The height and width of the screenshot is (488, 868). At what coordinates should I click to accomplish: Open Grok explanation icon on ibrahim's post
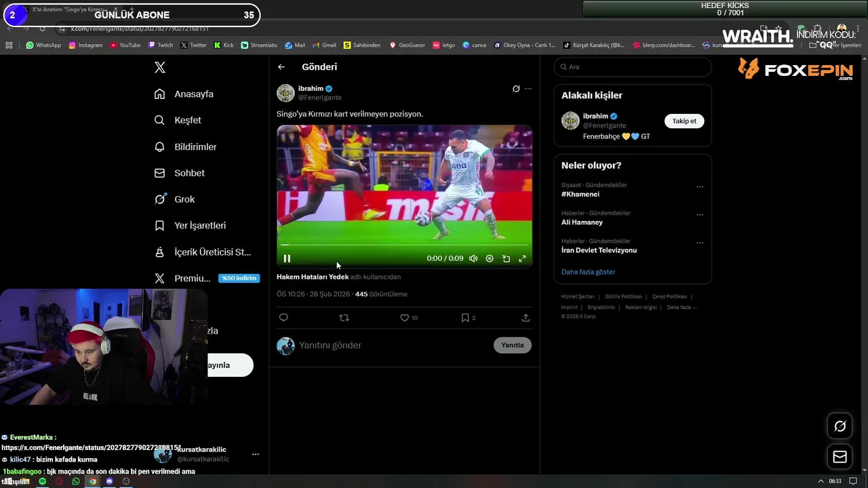pyautogui.click(x=516, y=89)
